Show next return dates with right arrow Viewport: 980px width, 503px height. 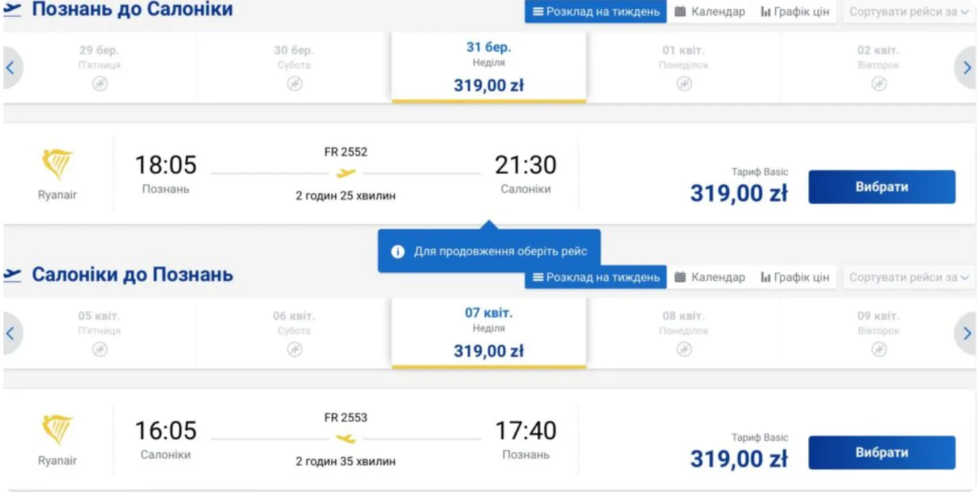966,333
